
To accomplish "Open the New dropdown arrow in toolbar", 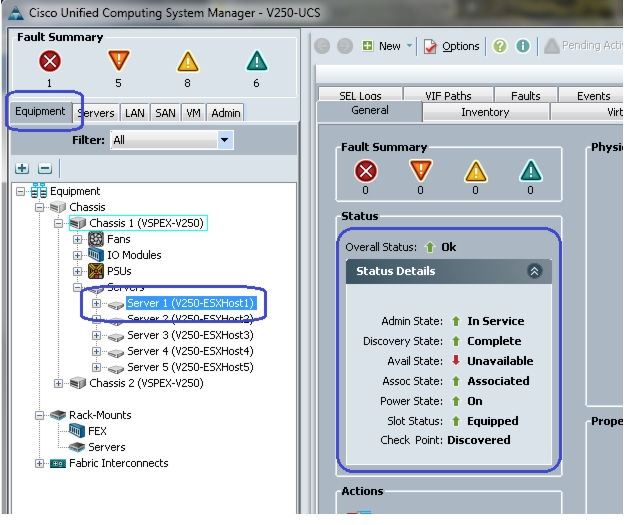I will [409, 46].
